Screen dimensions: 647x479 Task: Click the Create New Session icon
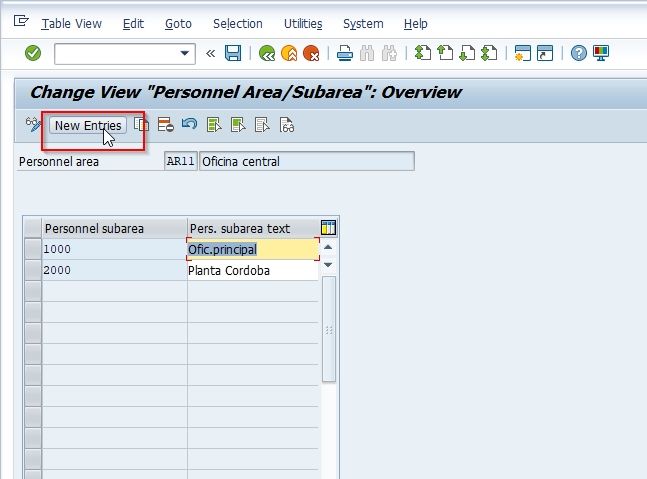tap(522, 54)
